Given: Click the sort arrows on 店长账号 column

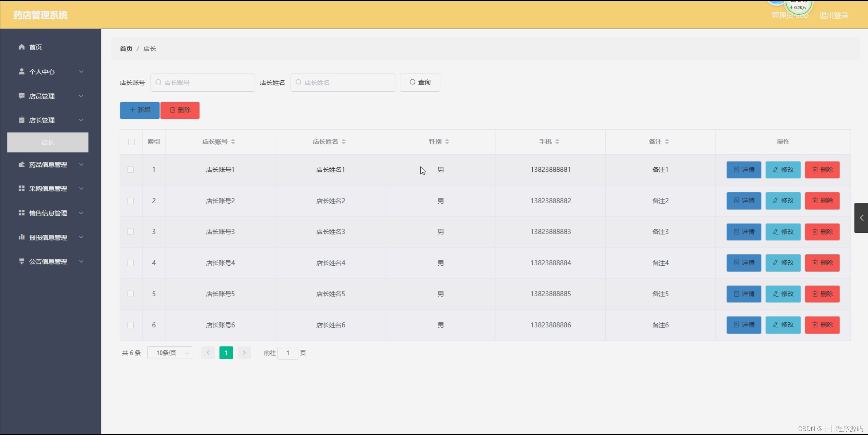Looking at the screenshot, I should 233,141.
